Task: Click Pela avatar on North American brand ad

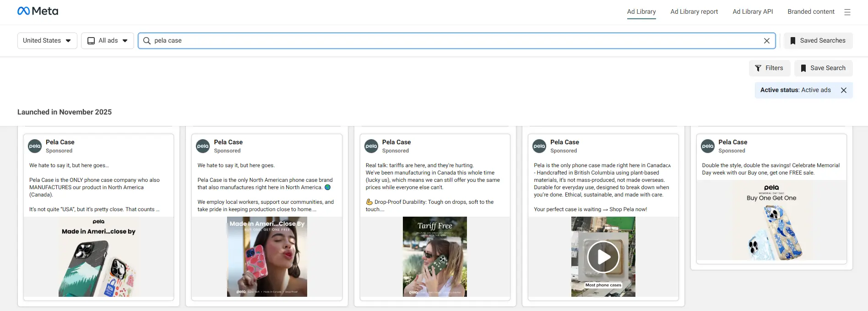Action: [203, 146]
